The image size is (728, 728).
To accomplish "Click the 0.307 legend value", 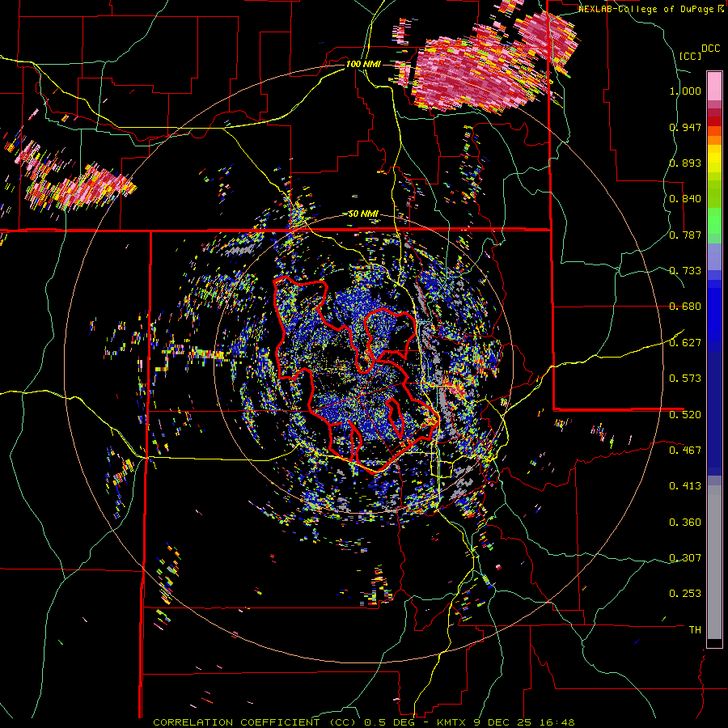I will (685, 558).
